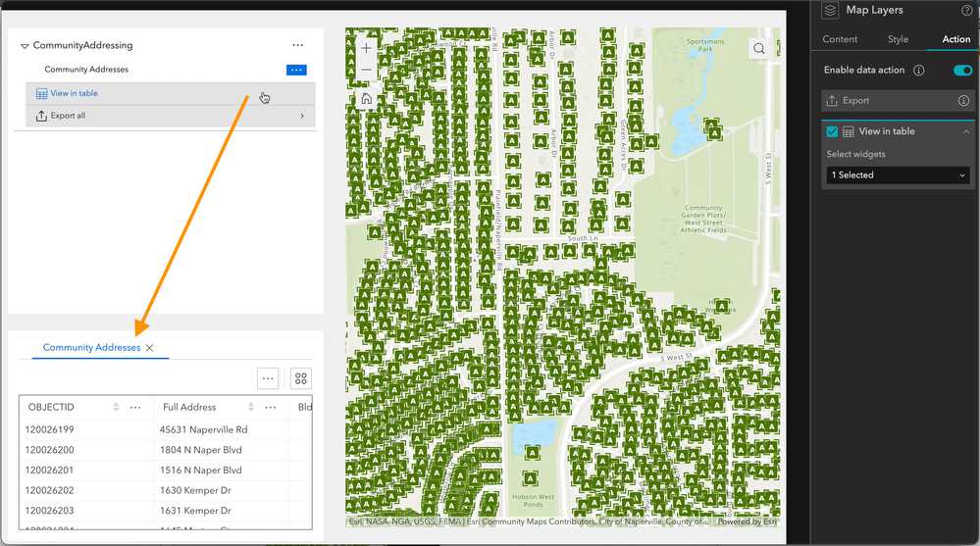The height and width of the screenshot is (546, 980).
Task: Open the map search tool
Action: 758,49
